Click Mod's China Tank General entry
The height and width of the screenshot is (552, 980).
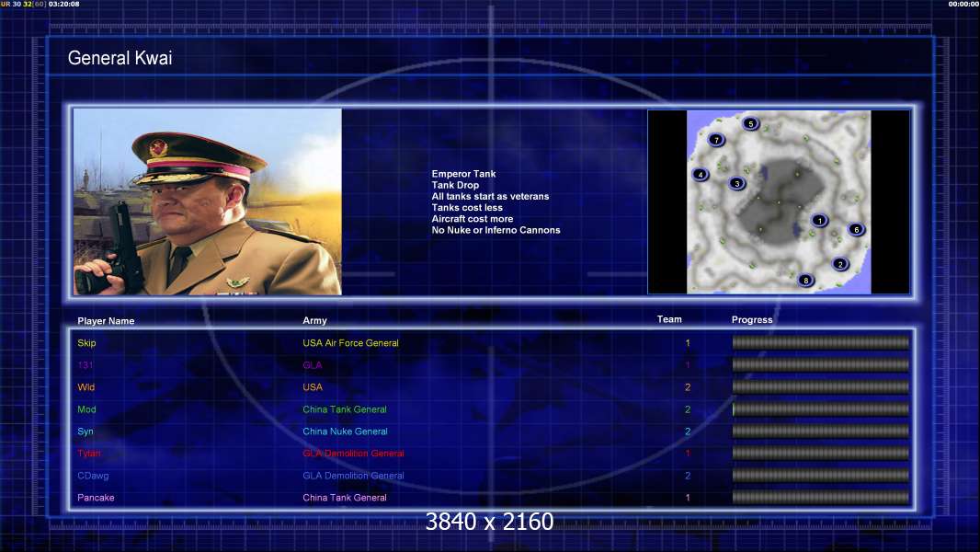pyautogui.click(x=345, y=409)
